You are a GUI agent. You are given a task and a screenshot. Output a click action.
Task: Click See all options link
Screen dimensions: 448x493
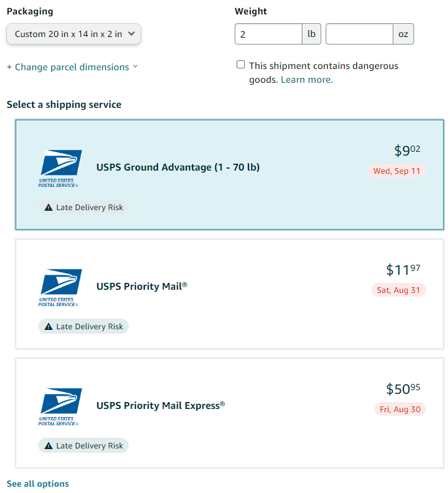tap(38, 484)
